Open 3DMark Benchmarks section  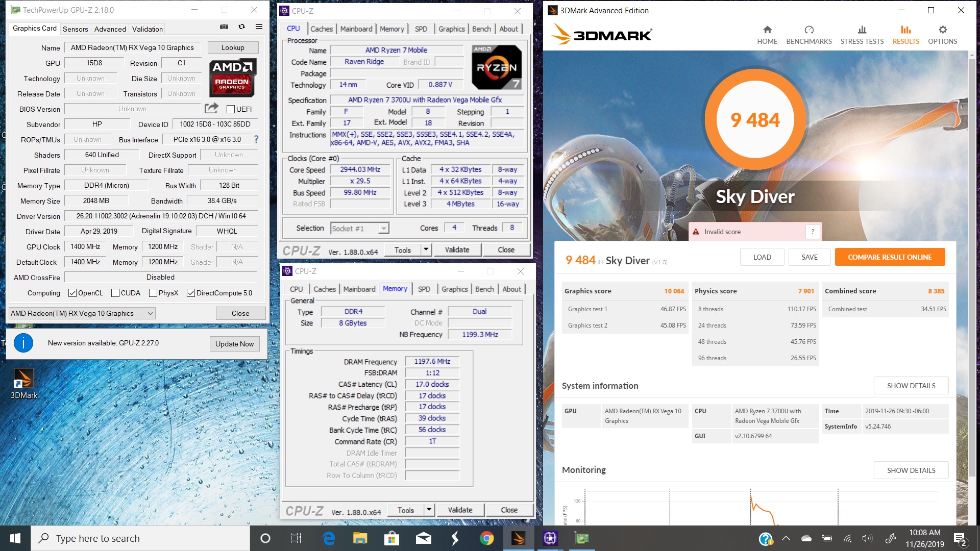point(808,35)
